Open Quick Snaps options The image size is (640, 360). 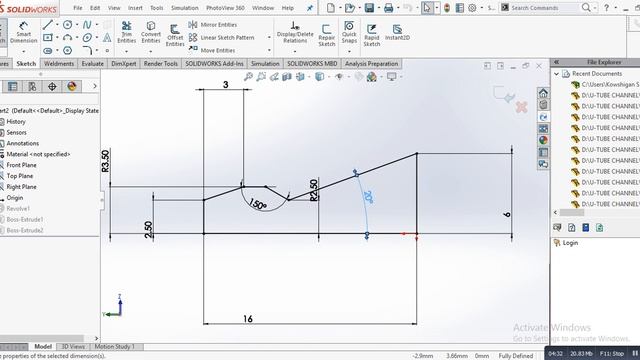349,32
